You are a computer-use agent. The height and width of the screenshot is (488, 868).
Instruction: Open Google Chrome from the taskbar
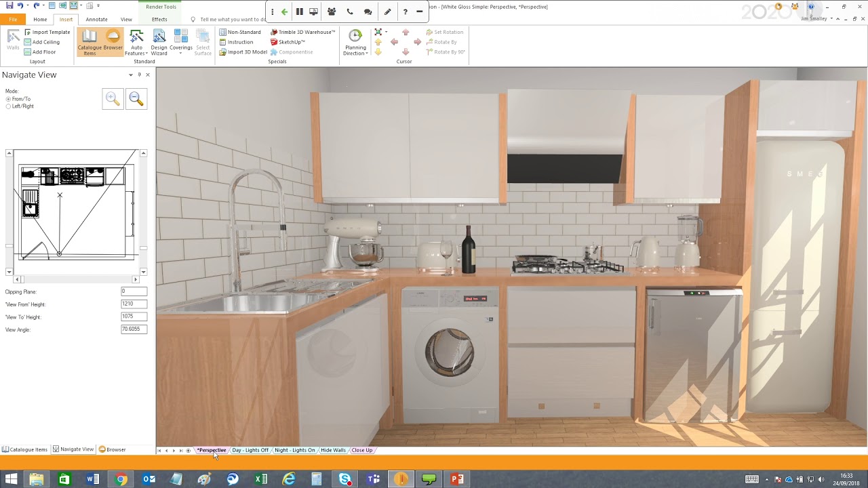(x=121, y=479)
